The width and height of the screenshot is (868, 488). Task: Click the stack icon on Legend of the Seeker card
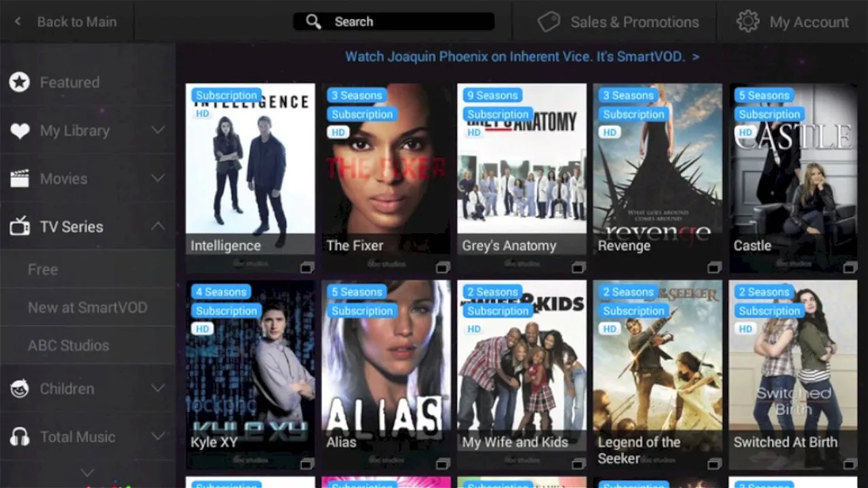[x=714, y=464]
